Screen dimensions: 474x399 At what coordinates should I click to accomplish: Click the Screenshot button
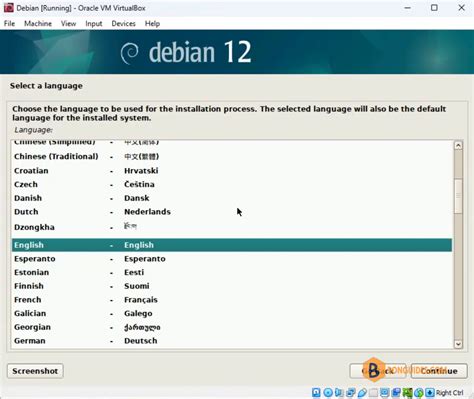pyautogui.click(x=35, y=371)
